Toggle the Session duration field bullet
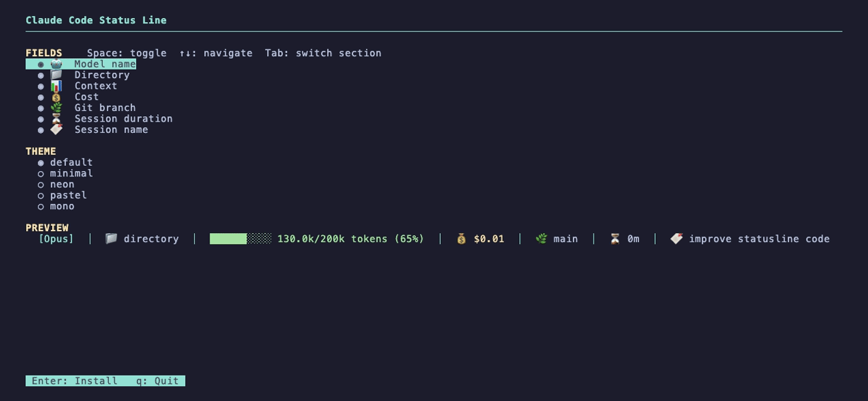The image size is (868, 401). (41, 119)
